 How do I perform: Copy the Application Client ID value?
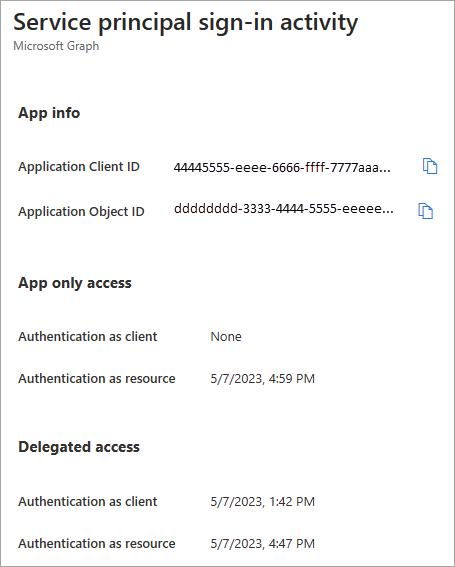pyautogui.click(x=430, y=166)
